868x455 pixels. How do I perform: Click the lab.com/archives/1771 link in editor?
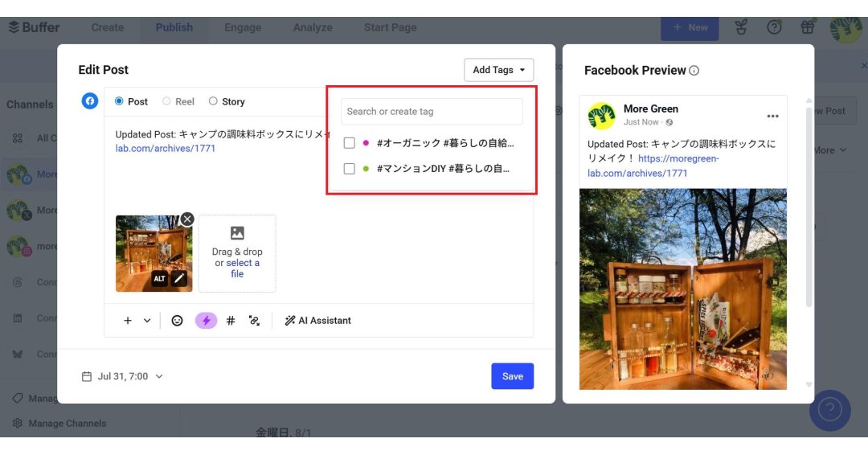coord(166,149)
